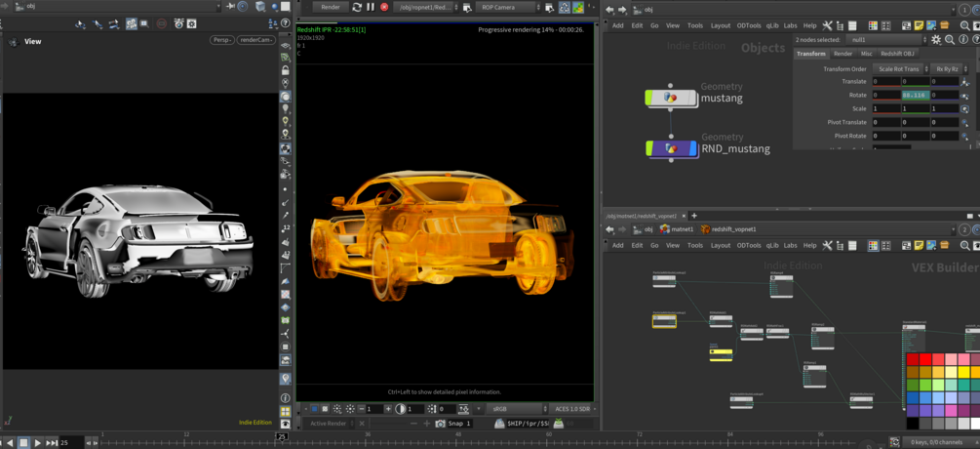
Task: Toggle the template flag on mustang node
Action: [650, 98]
